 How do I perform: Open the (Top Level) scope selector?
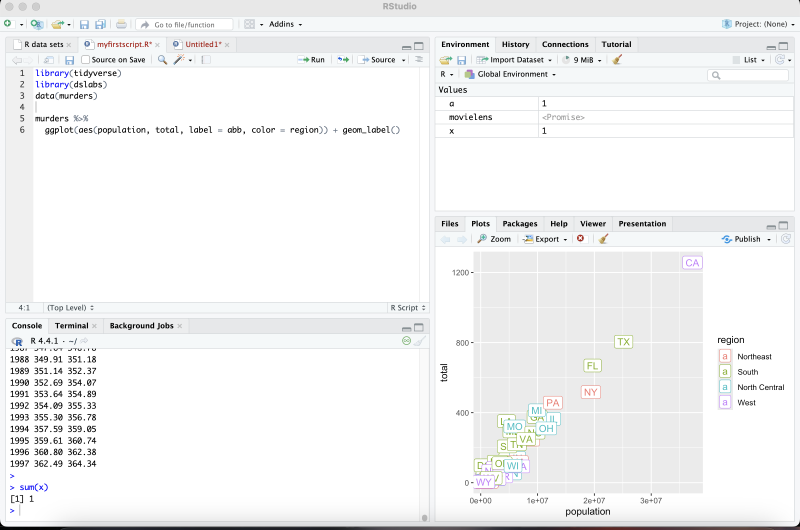pos(70,308)
